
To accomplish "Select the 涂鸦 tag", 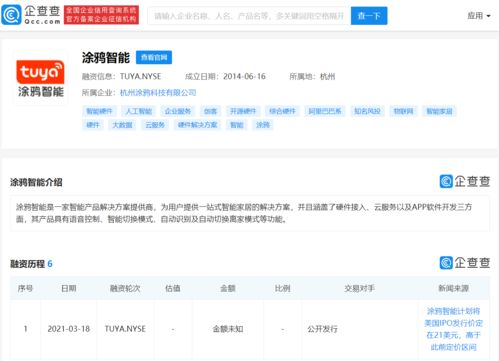I will [x=263, y=125].
